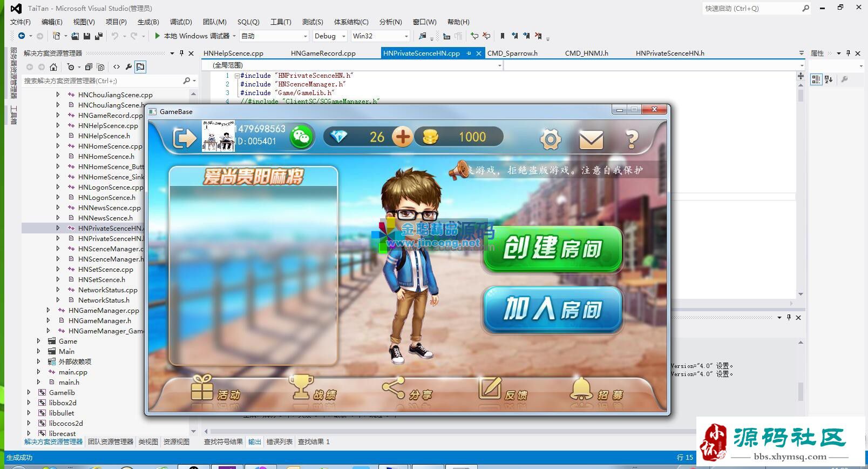Click the Save All toolbar icon

point(98,36)
